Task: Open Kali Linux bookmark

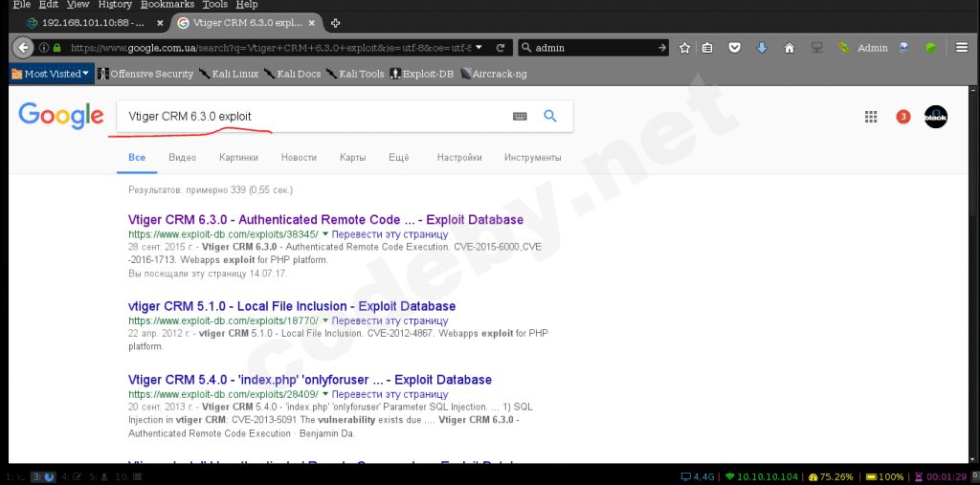Action: tap(229, 74)
